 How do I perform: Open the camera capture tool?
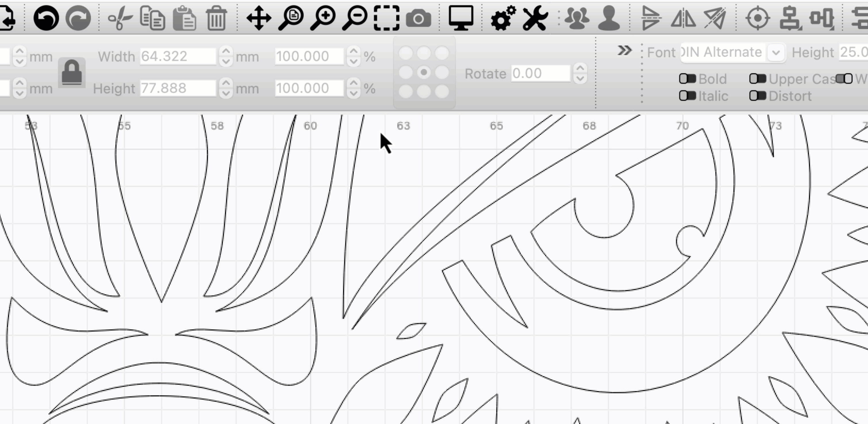[418, 18]
